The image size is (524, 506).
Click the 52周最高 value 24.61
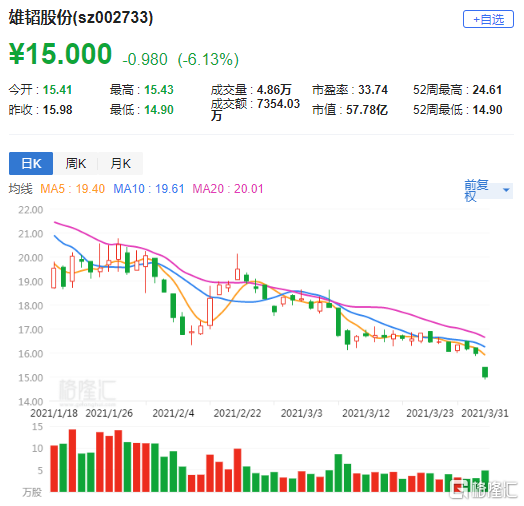tap(487, 90)
